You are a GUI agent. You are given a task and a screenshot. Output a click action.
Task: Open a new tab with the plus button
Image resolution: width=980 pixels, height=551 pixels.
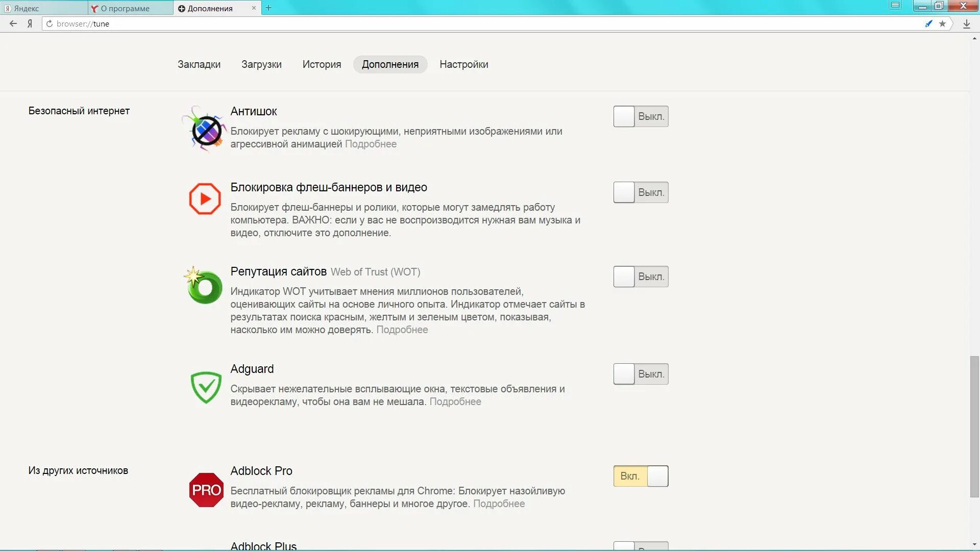268,8
